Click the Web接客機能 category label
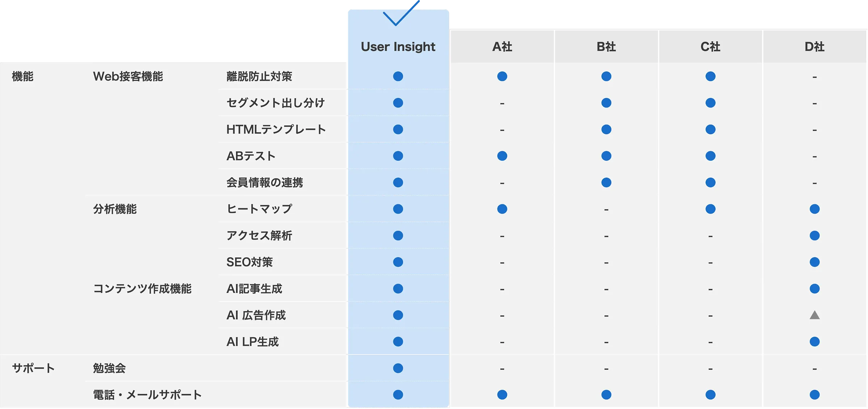 (x=128, y=76)
